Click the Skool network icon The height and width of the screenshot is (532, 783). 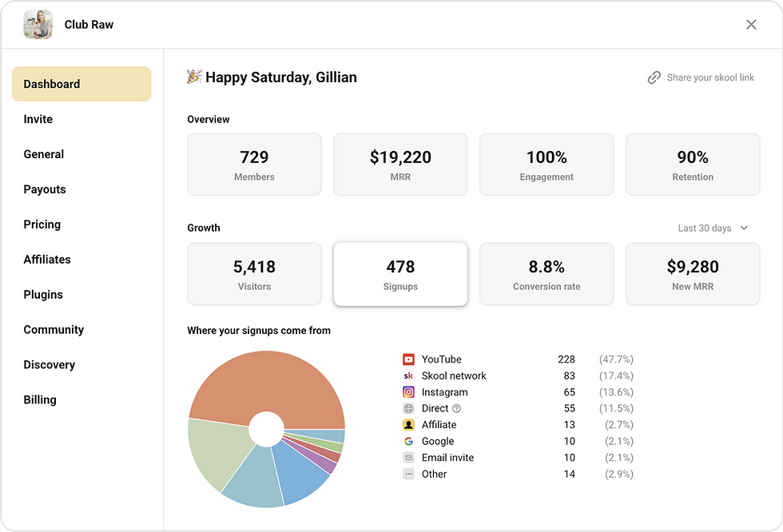[408, 376]
